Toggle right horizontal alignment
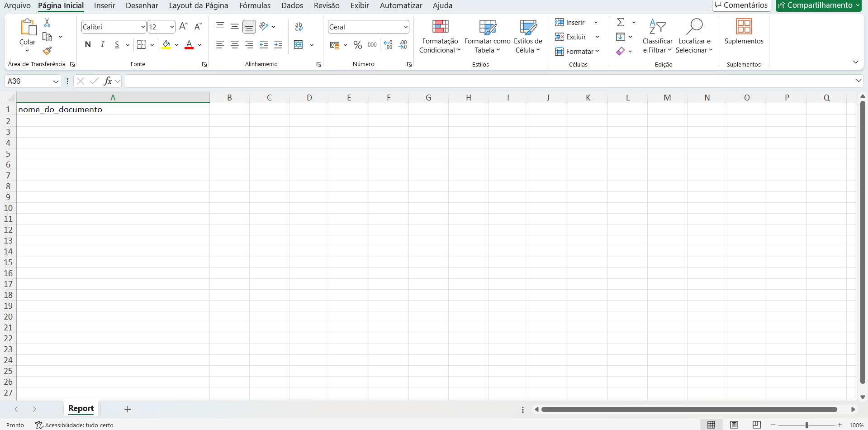Screen dimensions: 868x430 coord(249,44)
